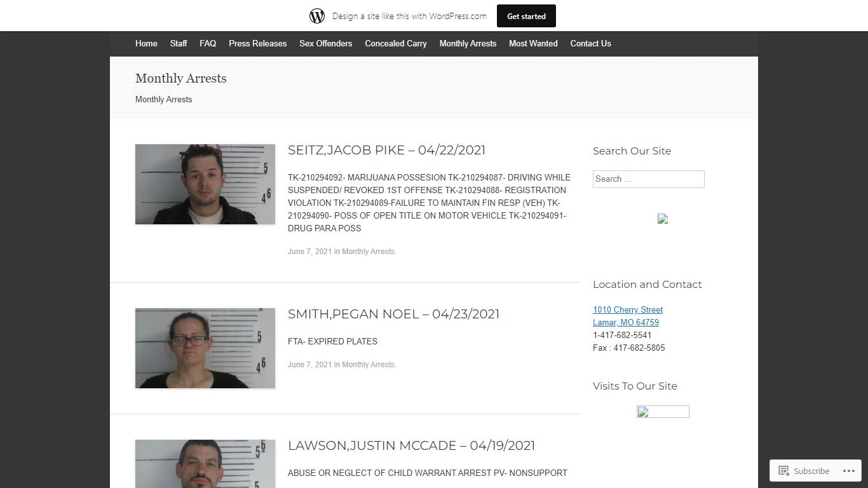Screen dimensions: 868x488
Task: Open Pegan Noel Smith mugshot thumbnail
Action: (x=205, y=348)
